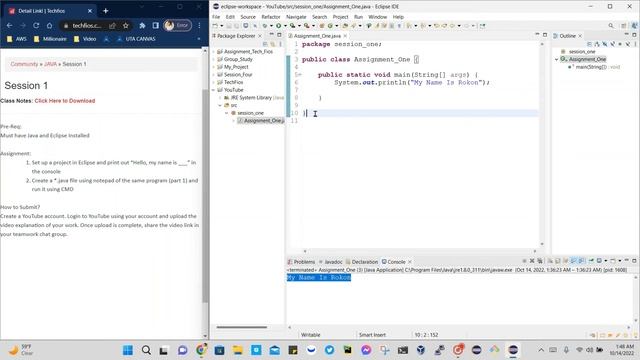Screen dimensions: 640x360
Task: Click the Chrome reload button
Action: pyautogui.click(x=36, y=25)
